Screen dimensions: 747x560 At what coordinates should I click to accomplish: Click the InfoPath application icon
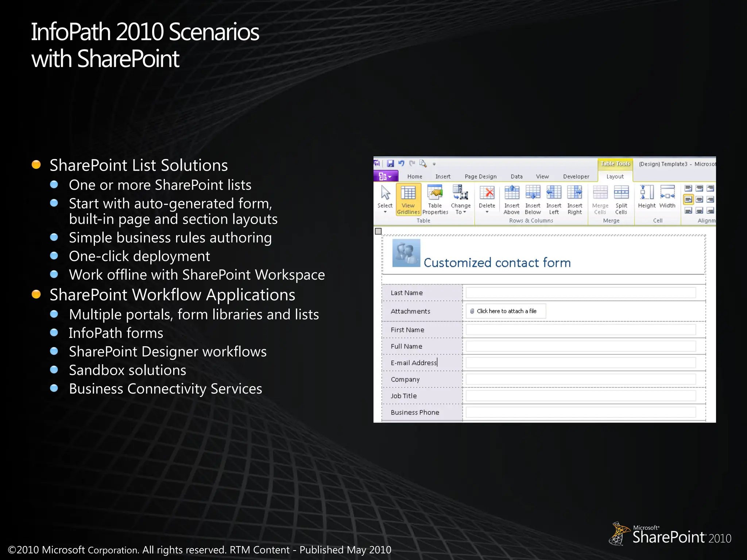pyautogui.click(x=377, y=164)
